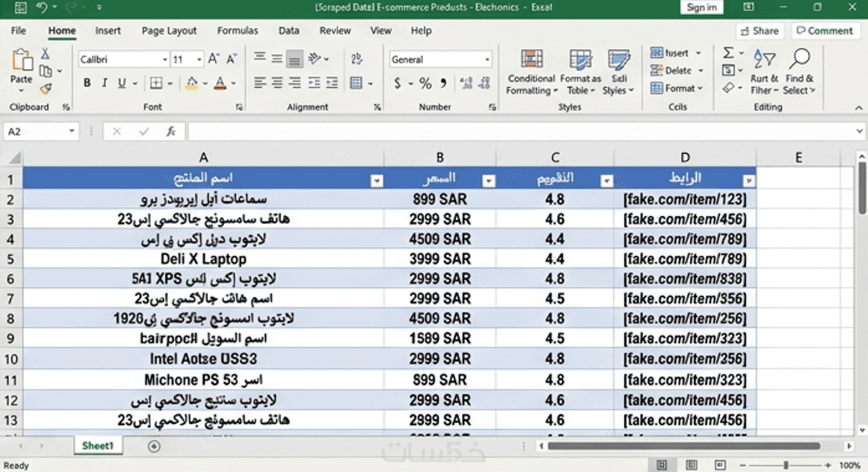Open Format cells menu
The image size is (868, 472).
point(677,88)
